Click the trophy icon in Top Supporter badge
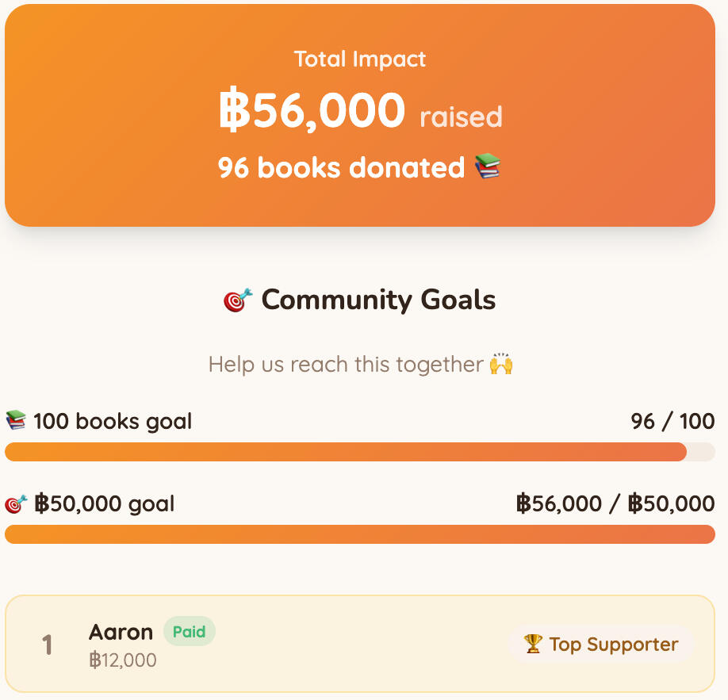The image size is (728, 700). 533,644
